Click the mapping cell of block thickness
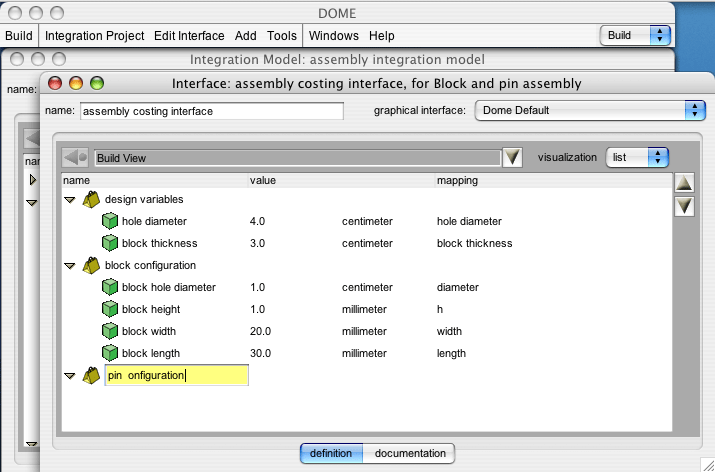715x472 pixels. 475,243
